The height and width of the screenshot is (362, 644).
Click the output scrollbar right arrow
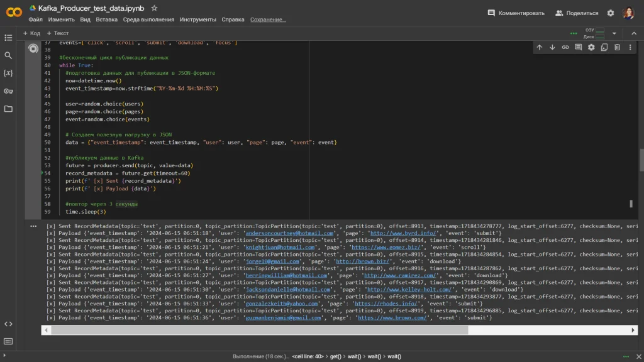pos(633,330)
